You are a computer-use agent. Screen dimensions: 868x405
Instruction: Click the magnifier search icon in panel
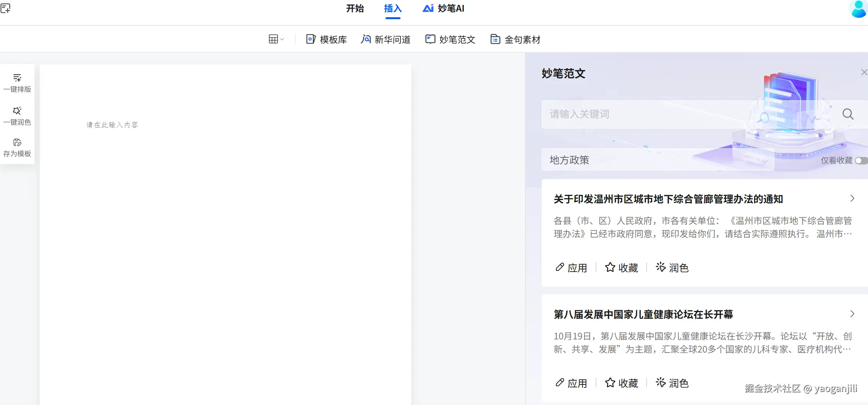848,114
